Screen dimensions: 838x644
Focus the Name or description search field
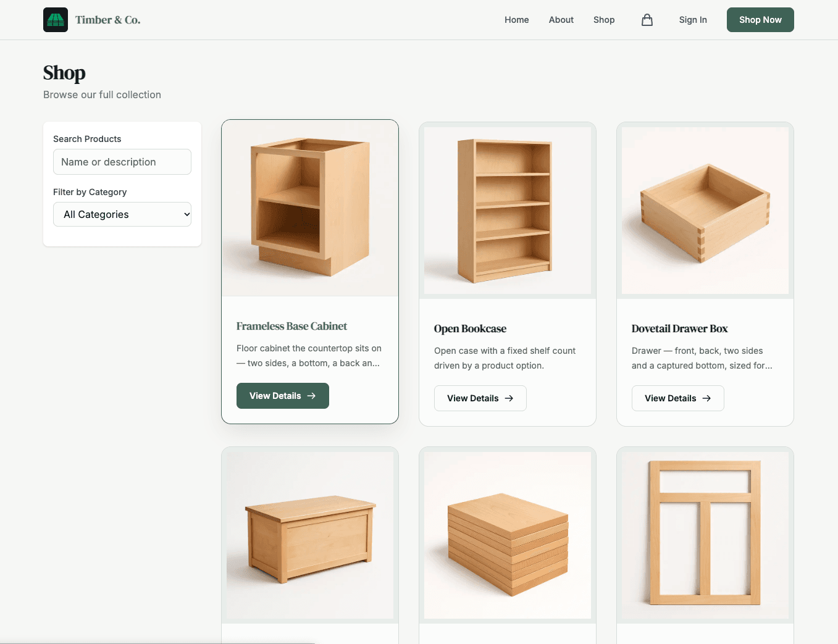tap(122, 162)
